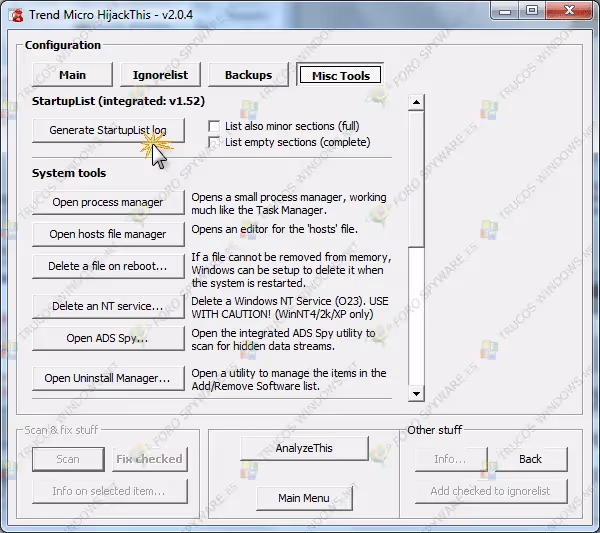
Task: Click the Back button
Action: coord(530,459)
